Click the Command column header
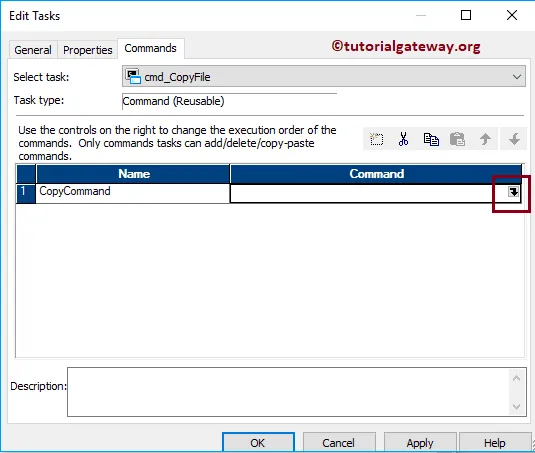535x453 pixels. point(376,174)
